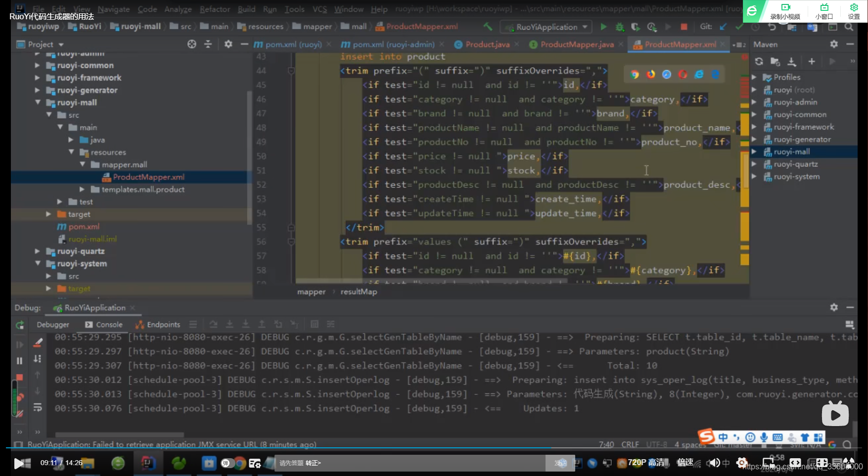This screenshot has width=868, height=476.
Task: Build the project with the hammer icon
Action: tap(488, 27)
